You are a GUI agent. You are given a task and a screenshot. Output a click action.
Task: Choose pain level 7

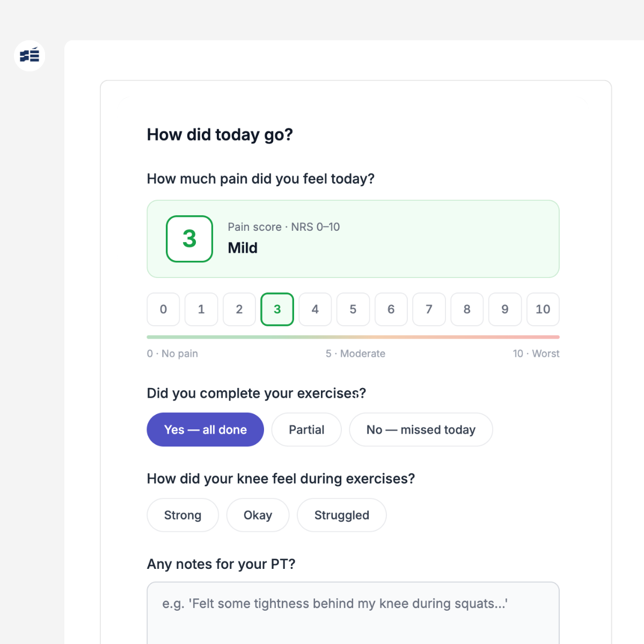click(x=429, y=309)
